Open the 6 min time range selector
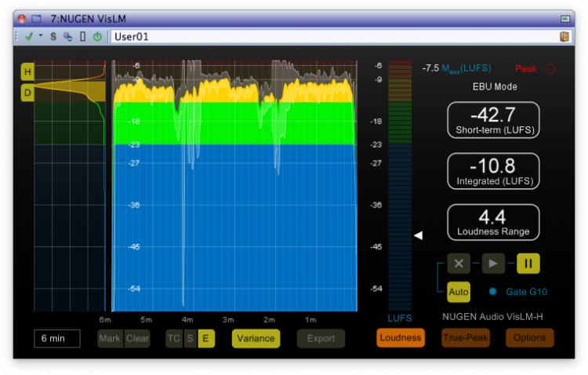The image size is (588, 375). [56, 338]
